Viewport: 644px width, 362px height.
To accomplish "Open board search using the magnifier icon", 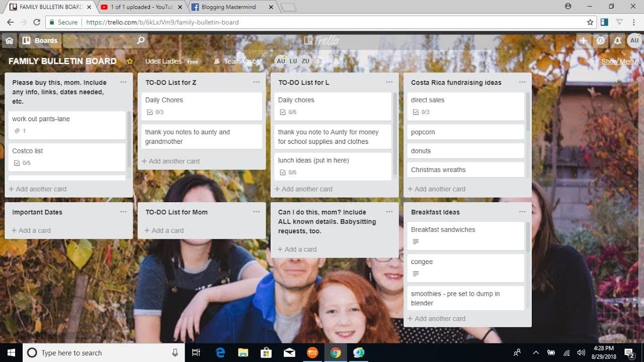I will tap(140, 40).
